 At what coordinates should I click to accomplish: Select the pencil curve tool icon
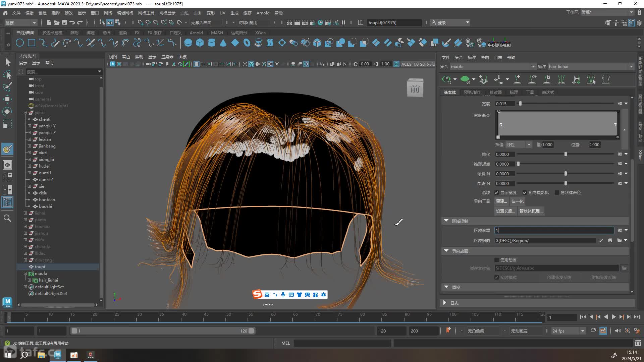[55, 43]
